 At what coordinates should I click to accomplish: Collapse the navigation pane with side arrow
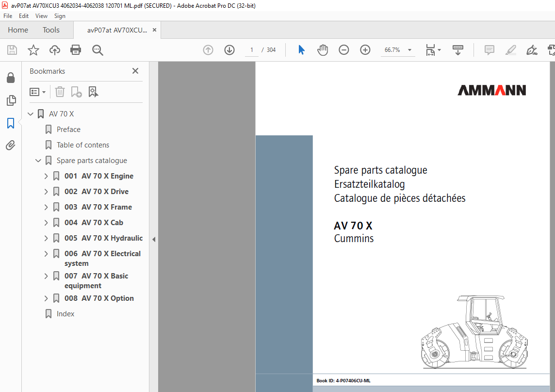click(x=154, y=239)
